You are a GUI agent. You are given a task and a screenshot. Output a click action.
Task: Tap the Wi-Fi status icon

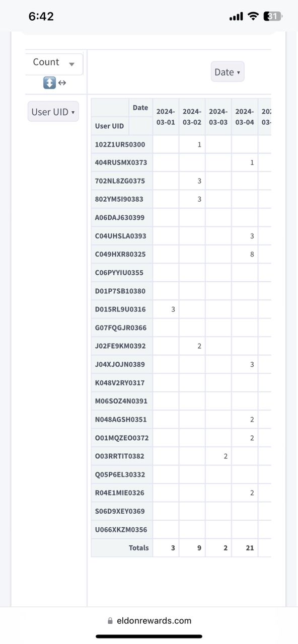[x=253, y=17]
